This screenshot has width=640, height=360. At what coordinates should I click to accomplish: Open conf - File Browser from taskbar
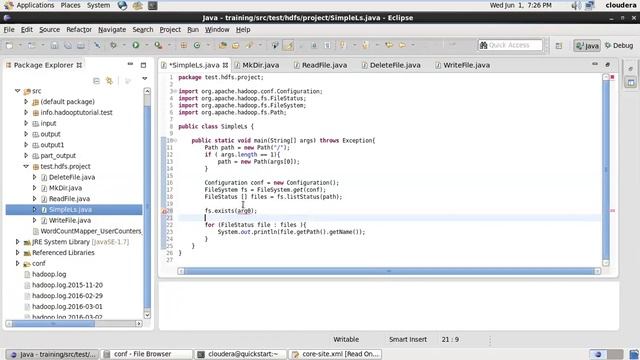pos(147,354)
